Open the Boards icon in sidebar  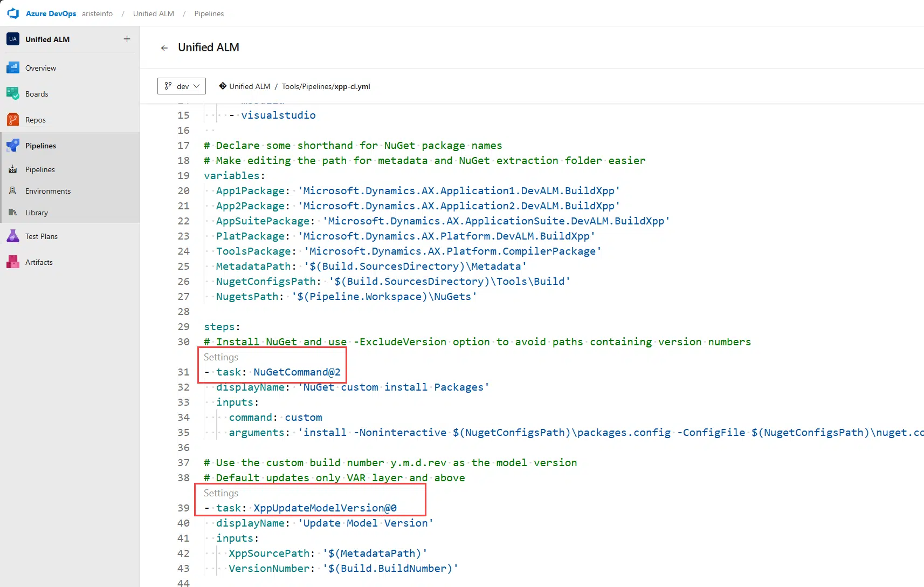pyautogui.click(x=13, y=94)
